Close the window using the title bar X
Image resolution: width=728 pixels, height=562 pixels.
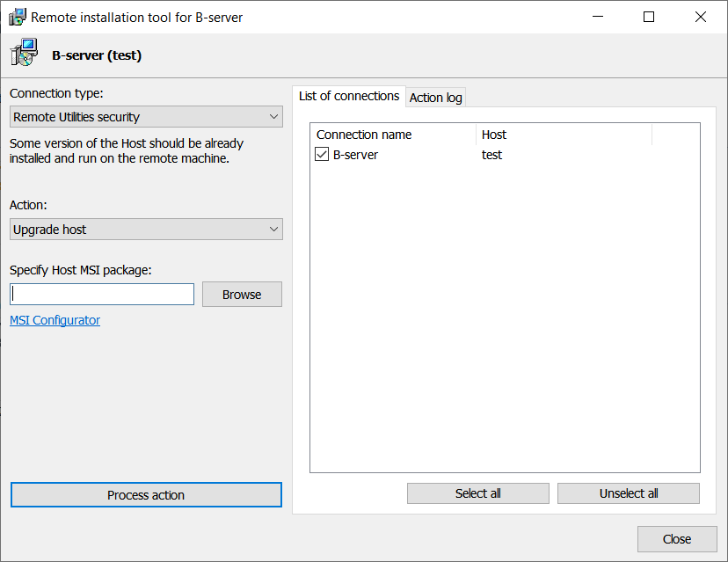tap(701, 17)
